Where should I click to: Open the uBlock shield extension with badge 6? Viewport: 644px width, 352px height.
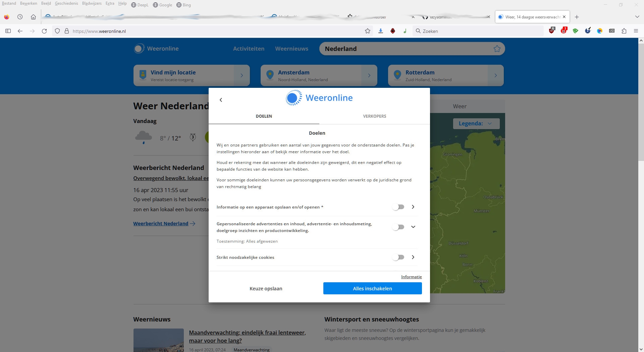coord(552,31)
